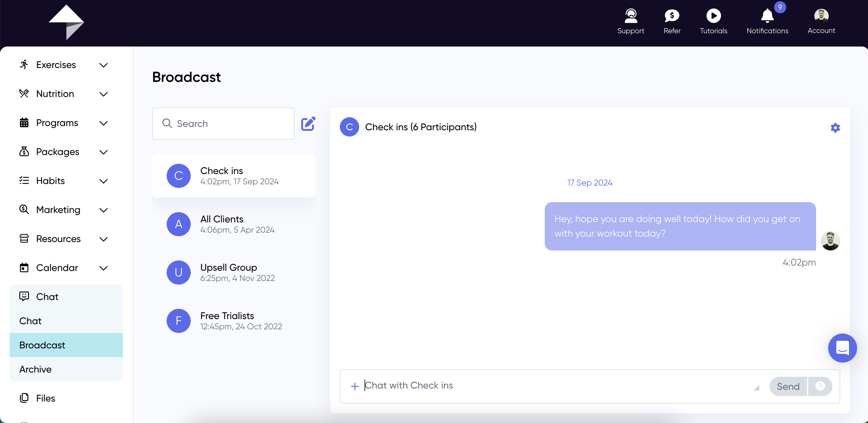Click the Programs calendar grid icon
868x423 pixels.
(24, 122)
